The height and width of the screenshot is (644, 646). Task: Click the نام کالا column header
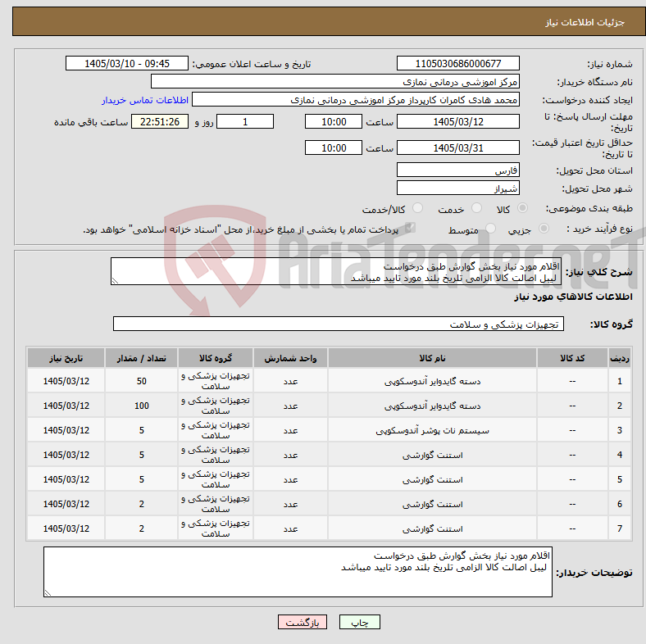[x=432, y=358]
